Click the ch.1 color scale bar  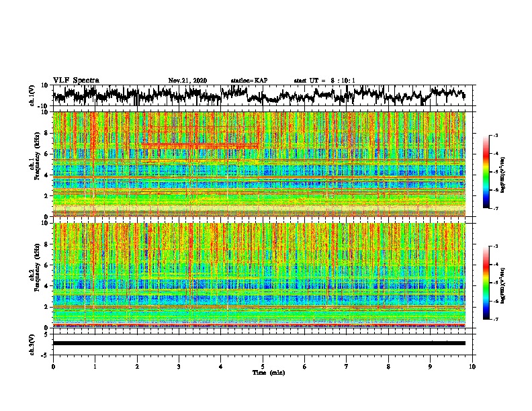[486, 172]
